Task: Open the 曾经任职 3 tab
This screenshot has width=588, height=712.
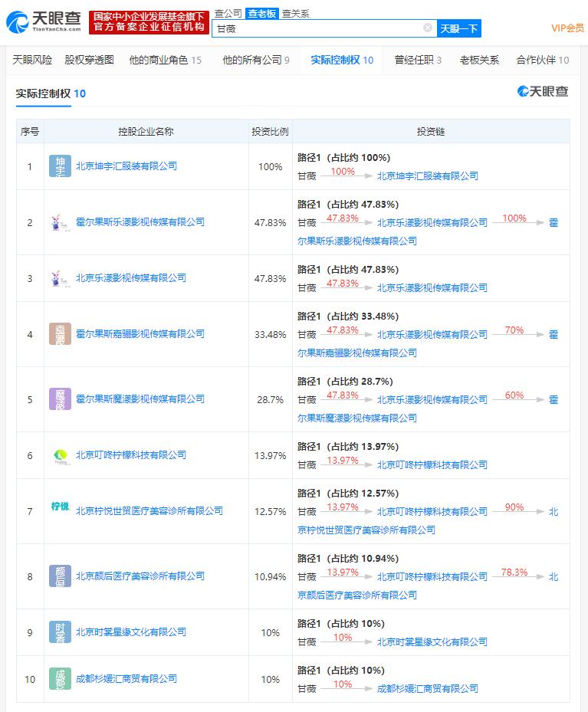Action: (418, 60)
